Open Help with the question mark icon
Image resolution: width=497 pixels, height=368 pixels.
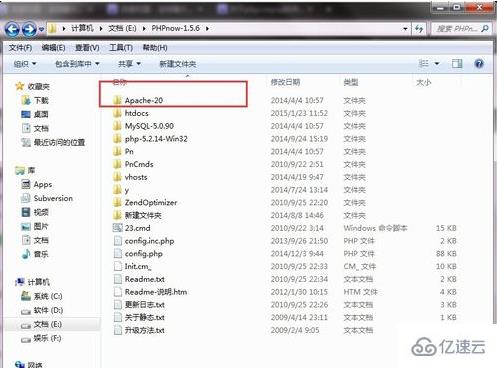click(479, 63)
